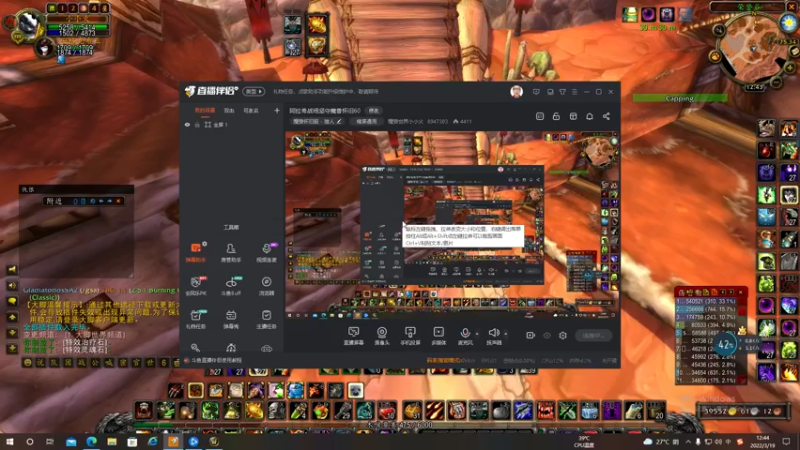This screenshot has height=450, width=800.
Task: Add a new scene with the plus button
Action: [x=277, y=110]
